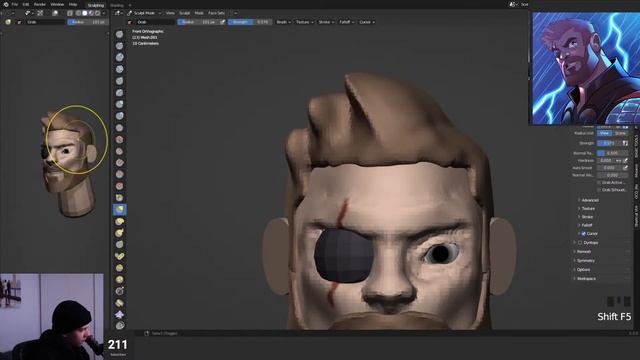
Task: Expand the Symmetry panel
Action: tap(585, 260)
